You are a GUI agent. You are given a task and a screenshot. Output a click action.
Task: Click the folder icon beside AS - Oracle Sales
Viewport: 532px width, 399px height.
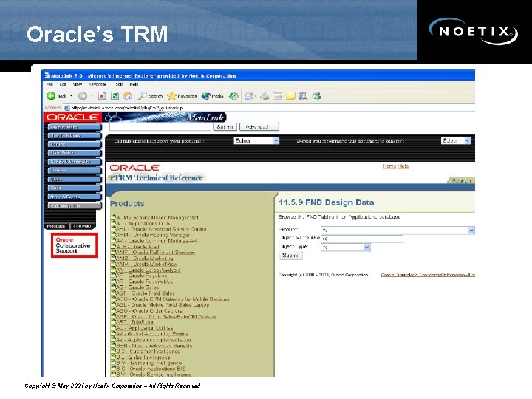click(x=113, y=287)
